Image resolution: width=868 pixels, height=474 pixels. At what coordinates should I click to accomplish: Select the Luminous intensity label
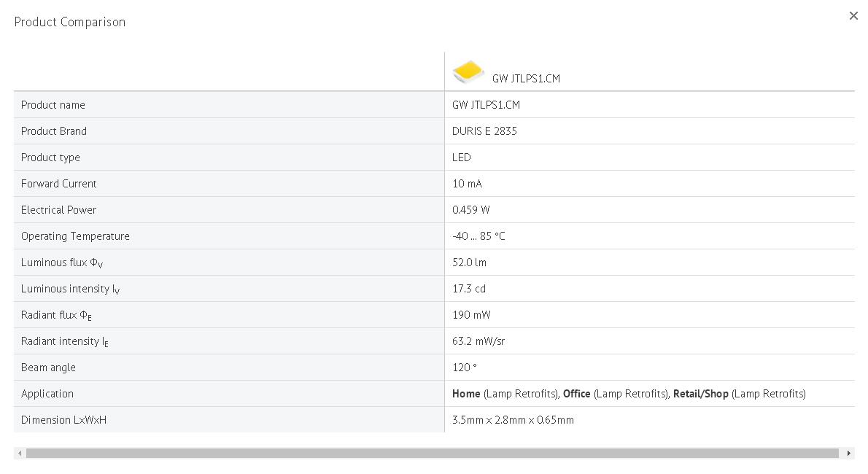[70, 289]
